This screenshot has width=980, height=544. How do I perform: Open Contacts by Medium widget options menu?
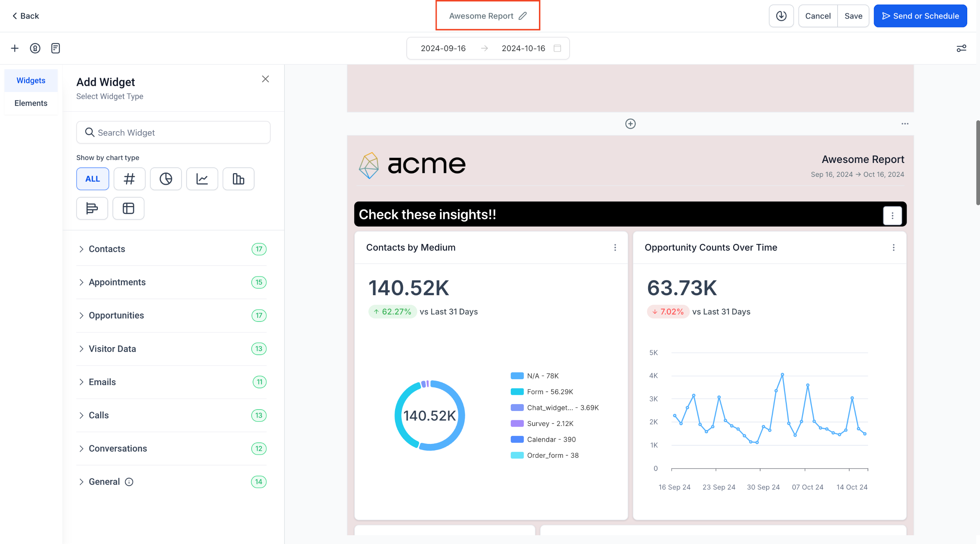(x=615, y=247)
